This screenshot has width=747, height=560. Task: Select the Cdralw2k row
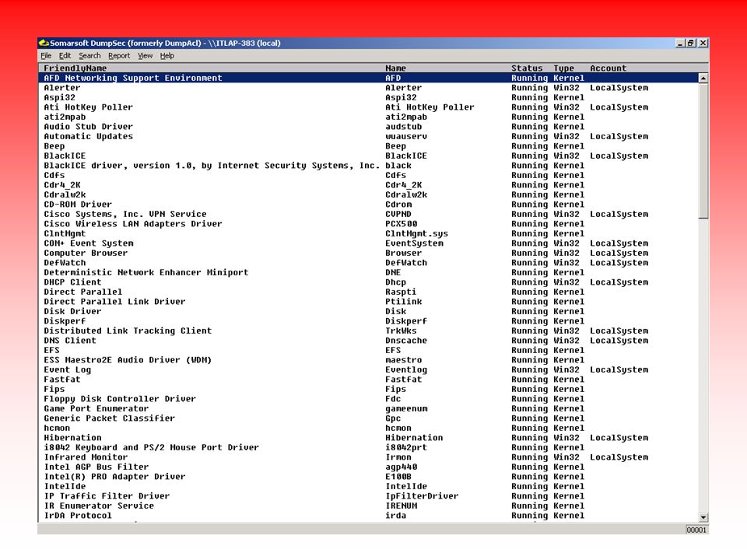(368, 194)
